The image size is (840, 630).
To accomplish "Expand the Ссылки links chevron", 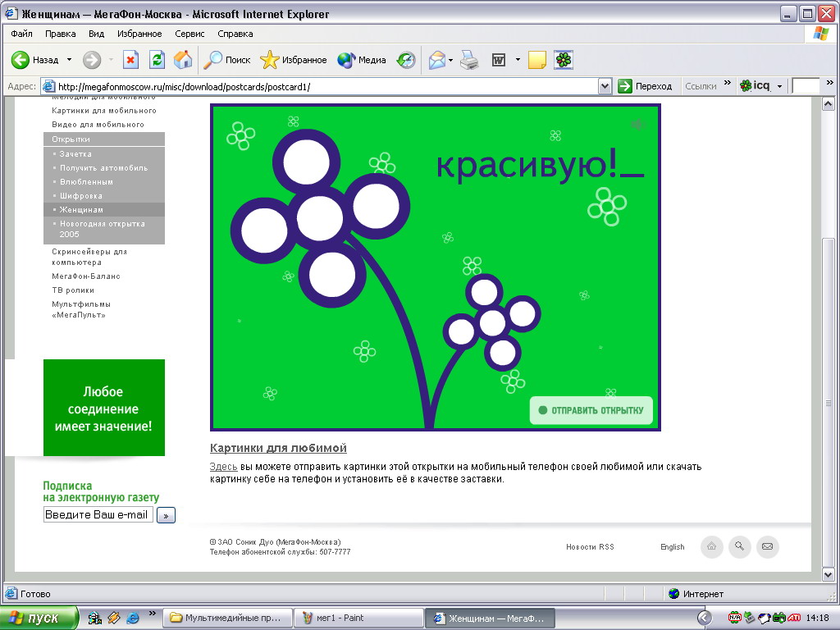I will click(727, 83).
